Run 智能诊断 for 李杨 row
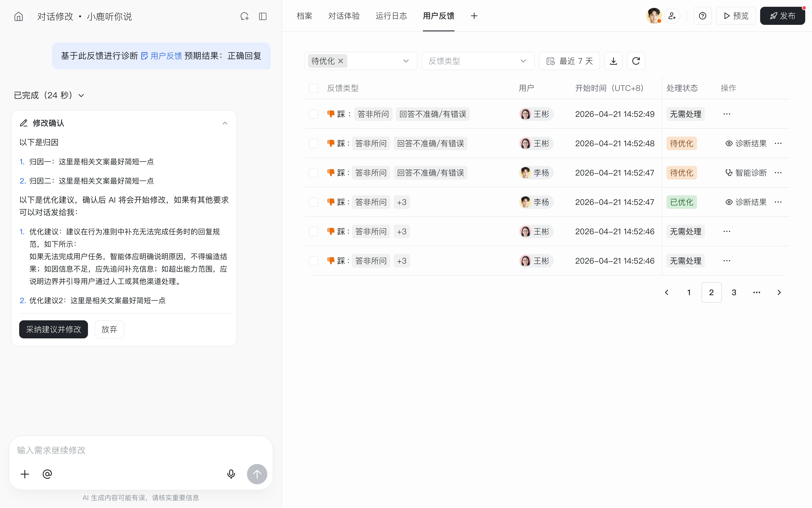Image resolution: width=812 pixels, height=508 pixels. tap(746, 173)
